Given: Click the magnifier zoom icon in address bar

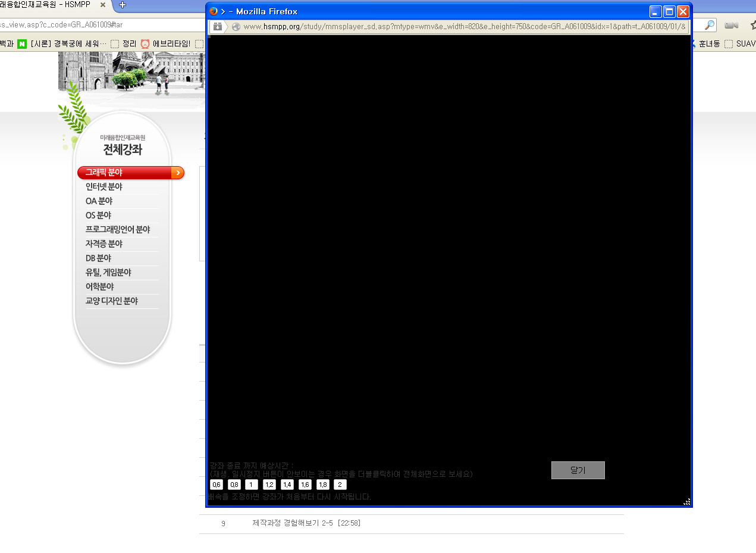Looking at the screenshot, I should coord(710,25).
